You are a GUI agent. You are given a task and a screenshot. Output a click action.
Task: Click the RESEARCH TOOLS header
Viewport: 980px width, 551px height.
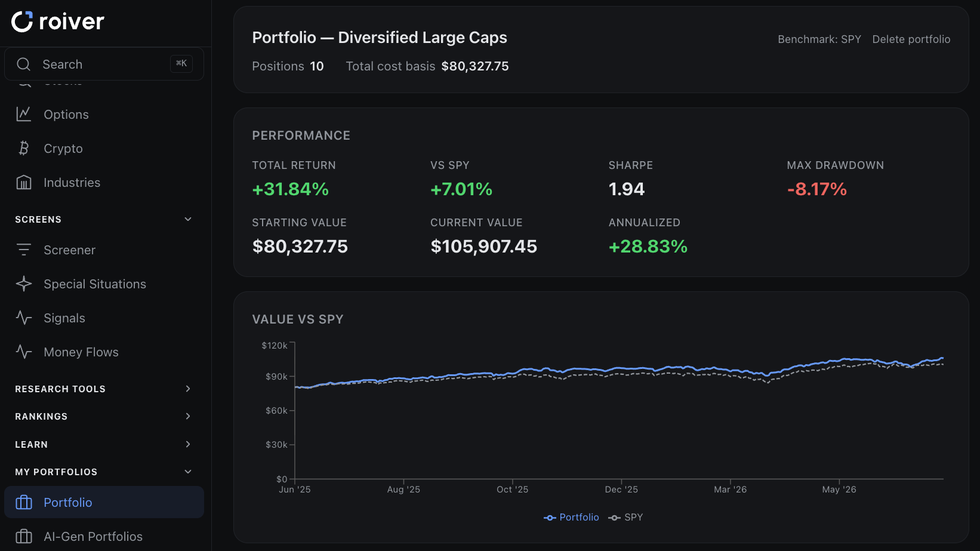tap(60, 389)
